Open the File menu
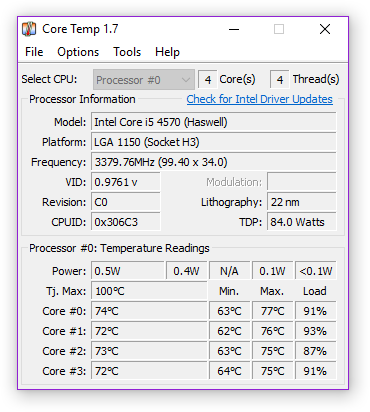Viewport: 370px width, 412px height. click(x=34, y=52)
